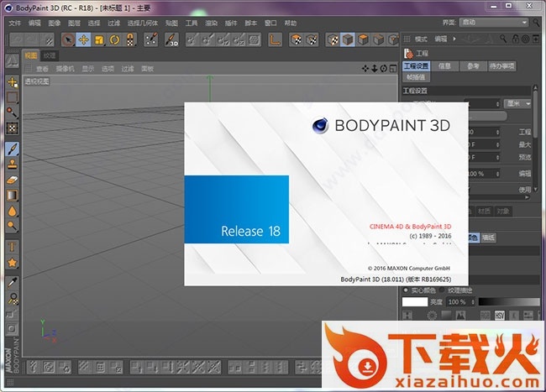Select the star Shape tool

tap(13, 263)
